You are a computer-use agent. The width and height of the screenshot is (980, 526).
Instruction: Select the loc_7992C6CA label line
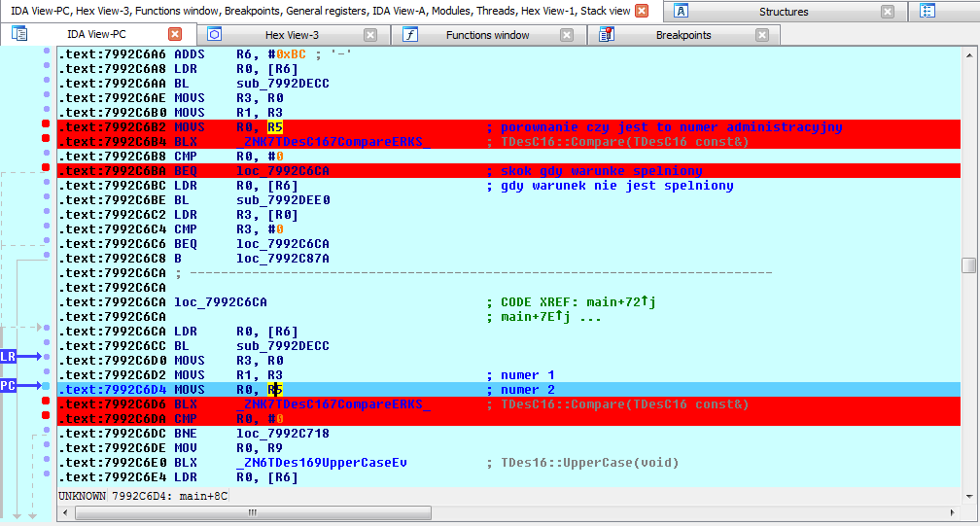tap(220, 302)
